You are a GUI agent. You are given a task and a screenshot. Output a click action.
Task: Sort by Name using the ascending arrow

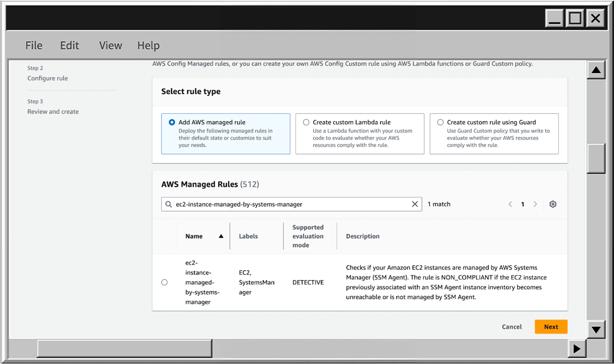click(221, 236)
